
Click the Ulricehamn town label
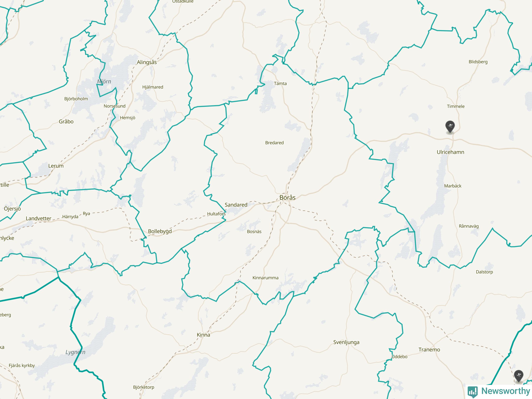[x=451, y=152]
